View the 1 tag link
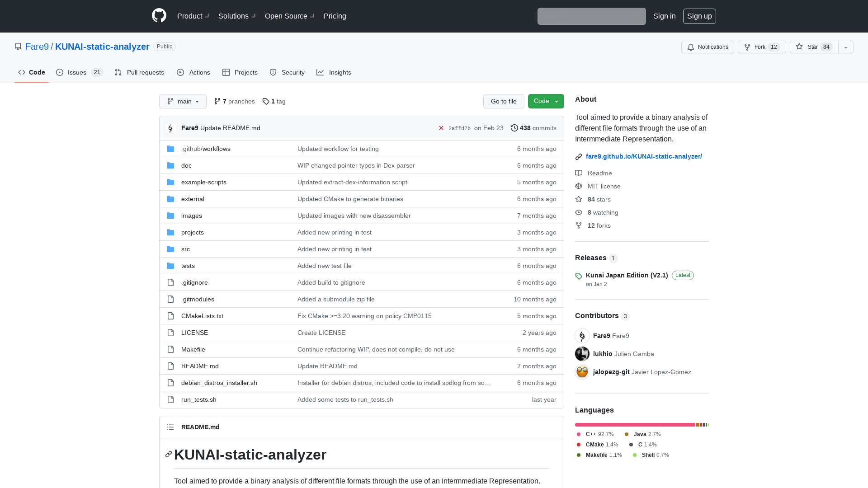 tap(274, 101)
